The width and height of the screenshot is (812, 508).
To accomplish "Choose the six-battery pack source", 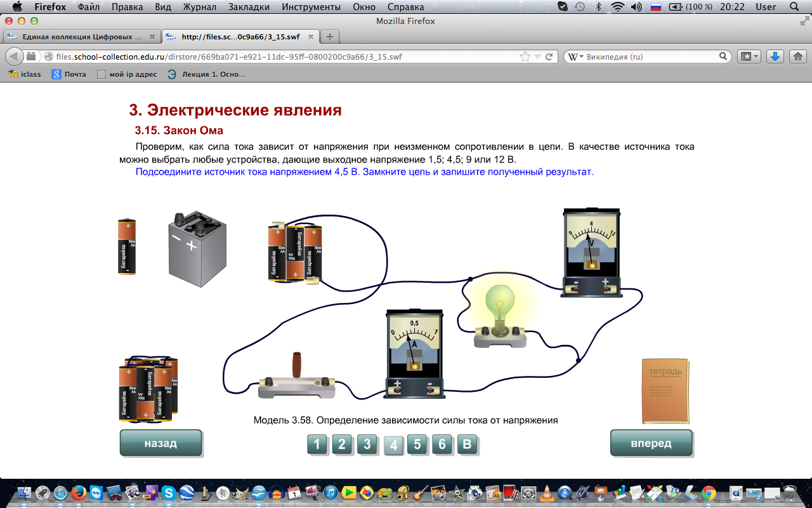I will click(x=148, y=389).
